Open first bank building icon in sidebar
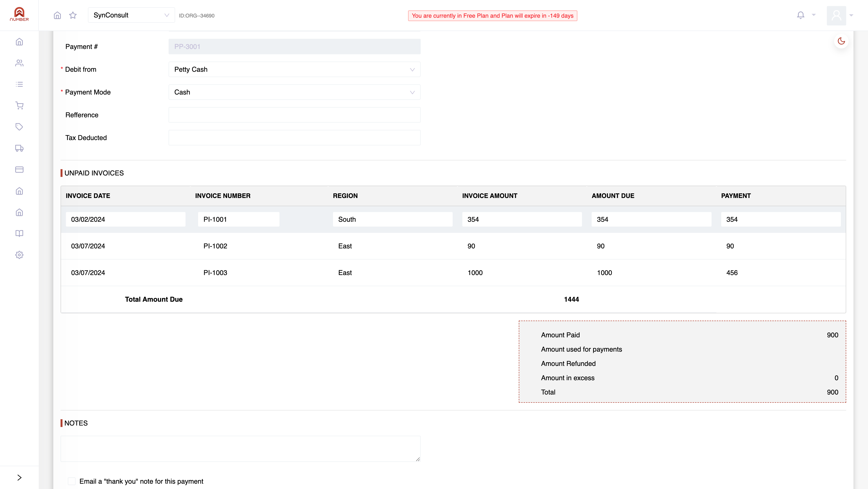This screenshot has width=868, height=489. pyautogui.click(x=19, y=191)
